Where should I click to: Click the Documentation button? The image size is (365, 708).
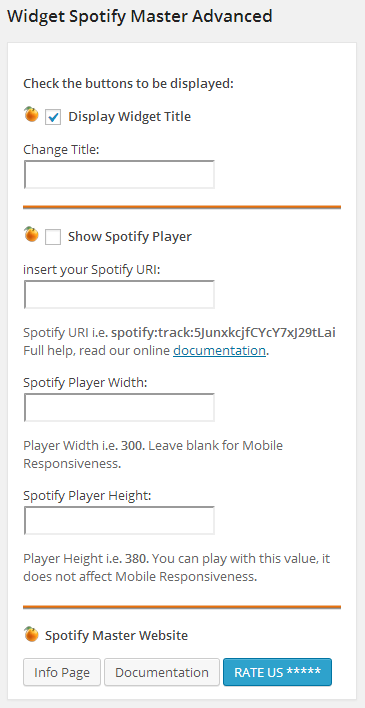pos(162,672)
